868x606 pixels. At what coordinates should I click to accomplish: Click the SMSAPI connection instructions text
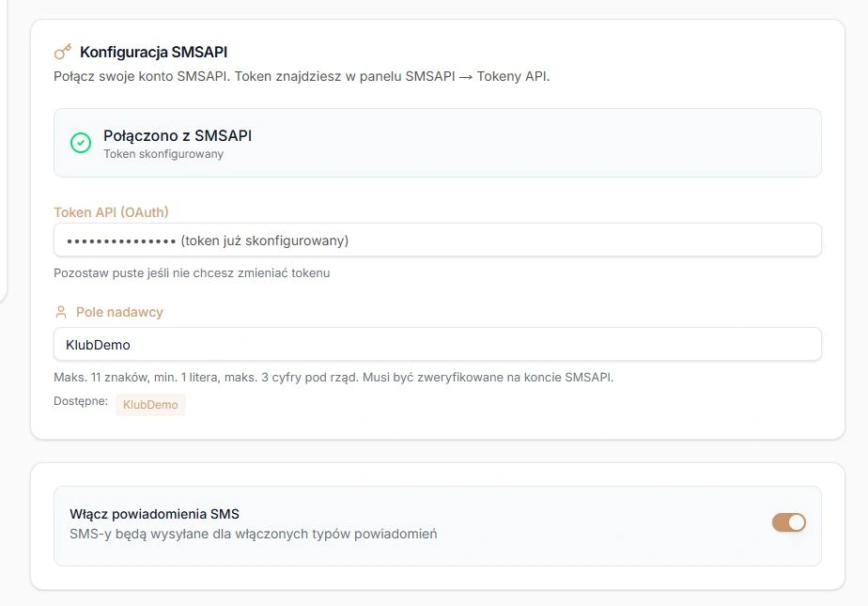click(x=302, y=76)
